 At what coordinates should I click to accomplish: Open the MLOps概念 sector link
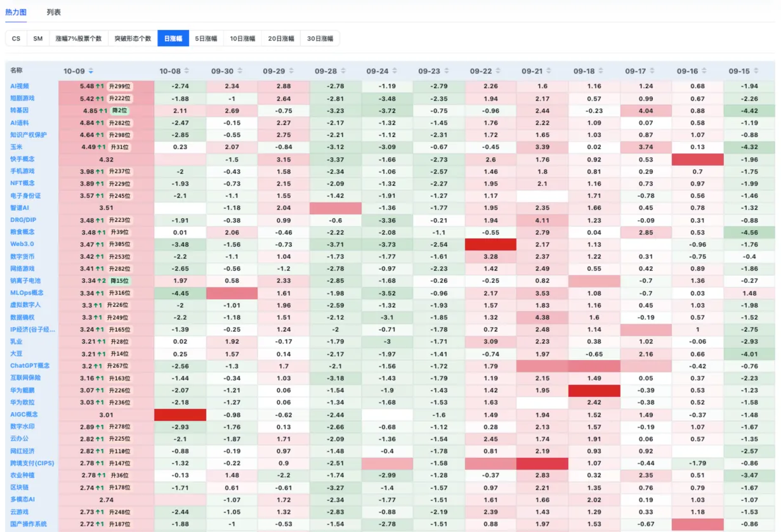27,293
